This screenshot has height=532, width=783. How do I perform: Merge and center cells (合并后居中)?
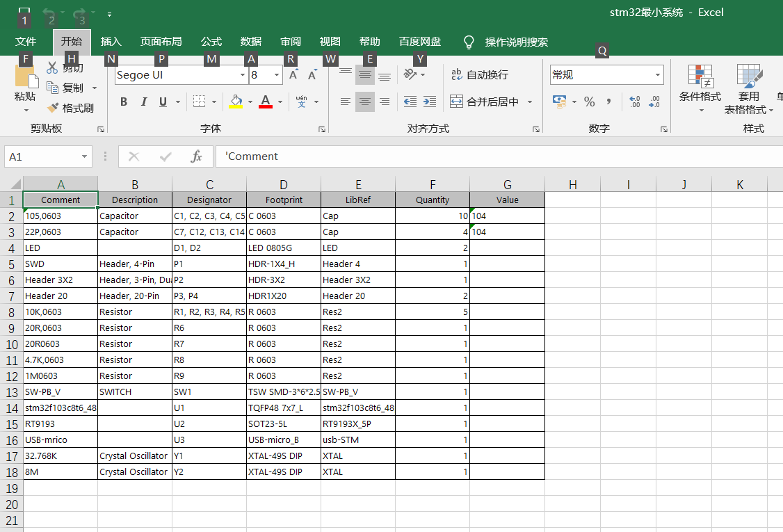(485, 102)
